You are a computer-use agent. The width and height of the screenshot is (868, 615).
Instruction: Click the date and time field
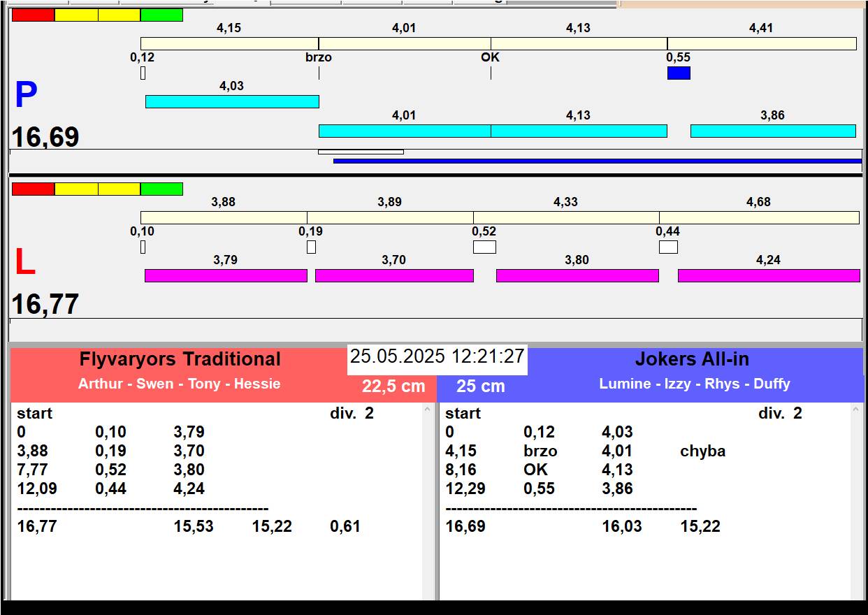[x=437, y=356]
